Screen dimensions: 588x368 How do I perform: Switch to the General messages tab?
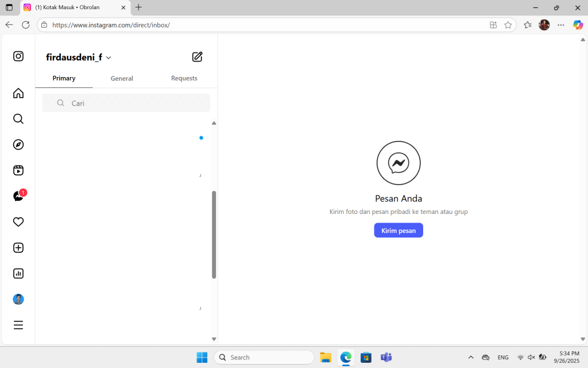121,78
